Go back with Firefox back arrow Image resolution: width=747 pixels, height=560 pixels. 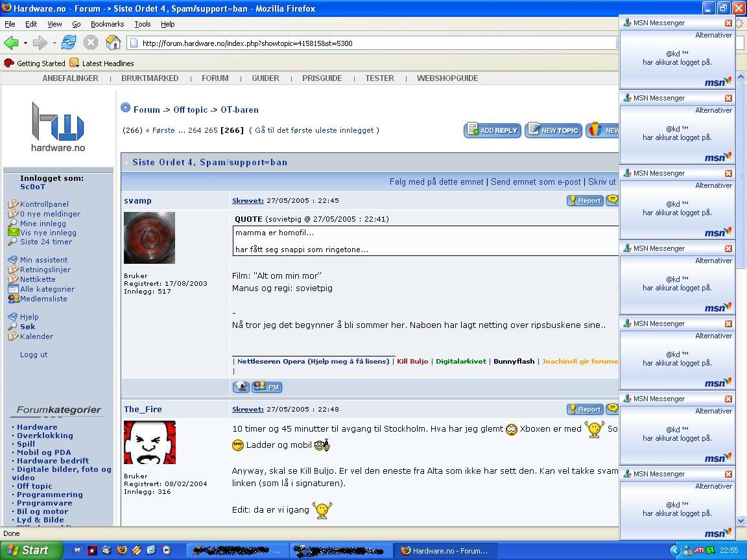pyautogui.click(x=11, y=43)
